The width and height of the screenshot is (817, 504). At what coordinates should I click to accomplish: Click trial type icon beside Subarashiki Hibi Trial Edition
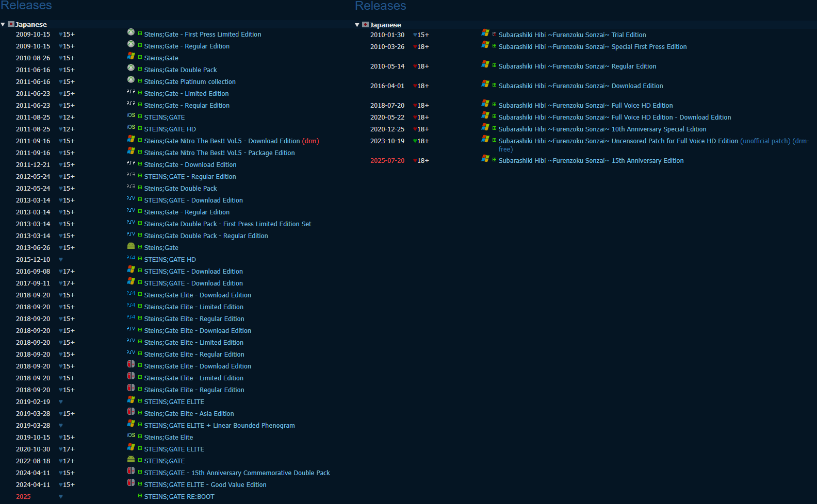pyautogui.click(x=494, y=34)
